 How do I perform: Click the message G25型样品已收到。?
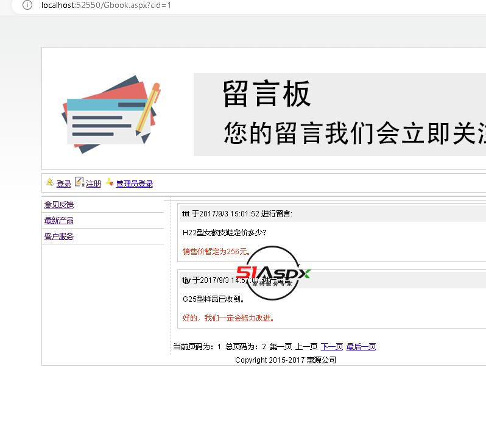point(213,299)
